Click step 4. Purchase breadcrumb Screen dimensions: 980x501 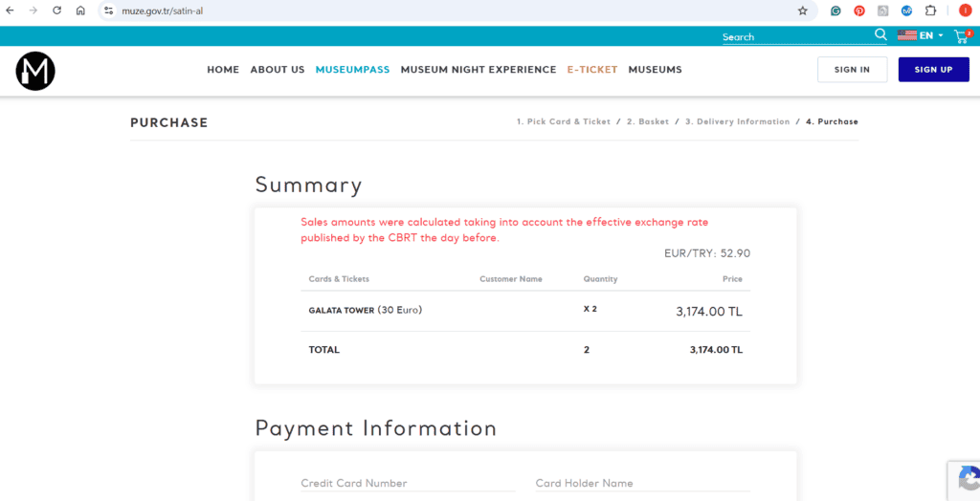(832, 121)
